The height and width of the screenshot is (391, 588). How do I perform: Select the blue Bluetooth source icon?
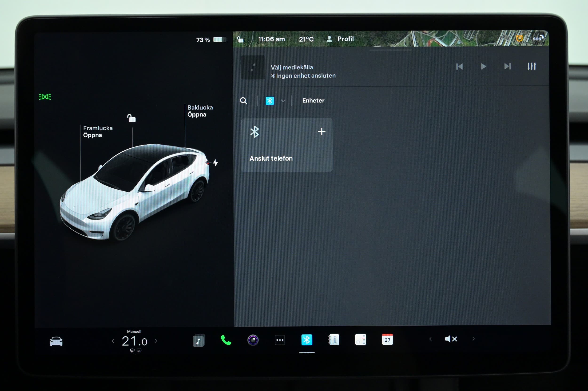(270, 101)
